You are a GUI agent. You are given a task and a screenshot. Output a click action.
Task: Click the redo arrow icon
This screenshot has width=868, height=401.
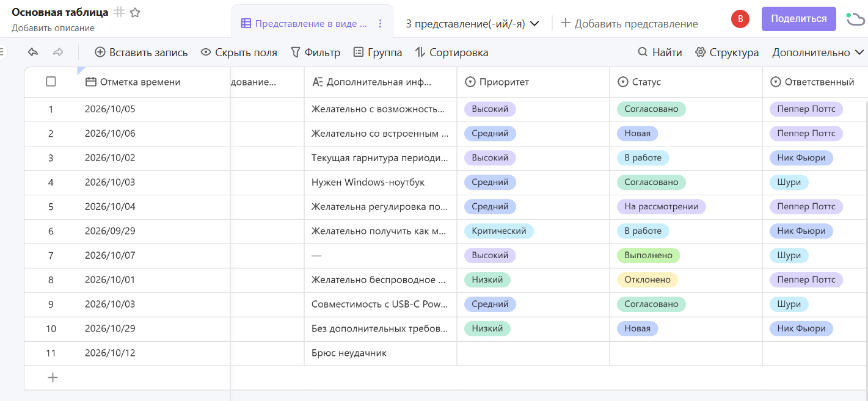[58, 52]
